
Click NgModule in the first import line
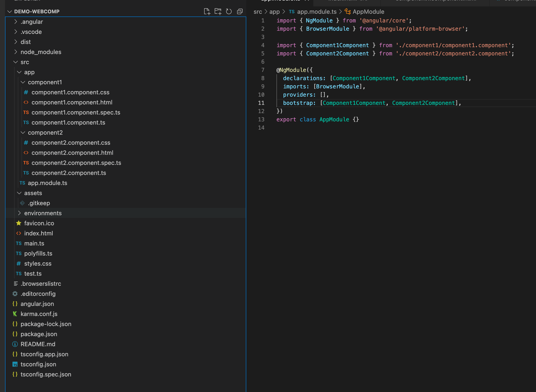(x=319, y=21)
